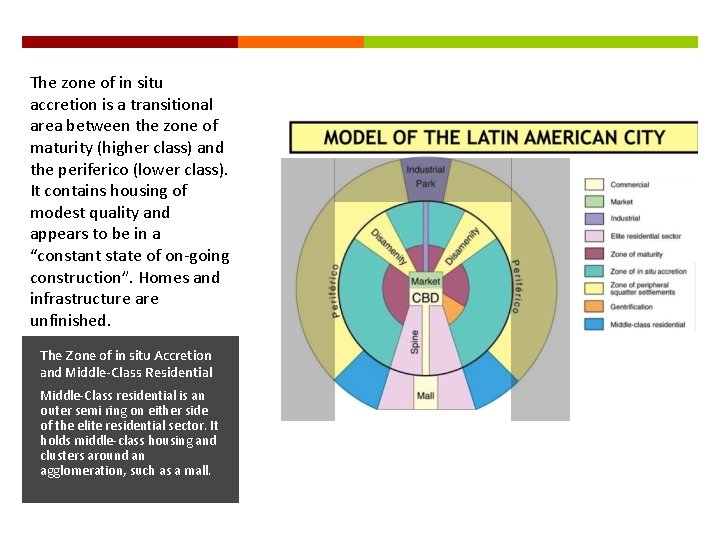Click the 'Commercial' legend label
This screenshot has height=540, width=720.
(x=630, y=185)
